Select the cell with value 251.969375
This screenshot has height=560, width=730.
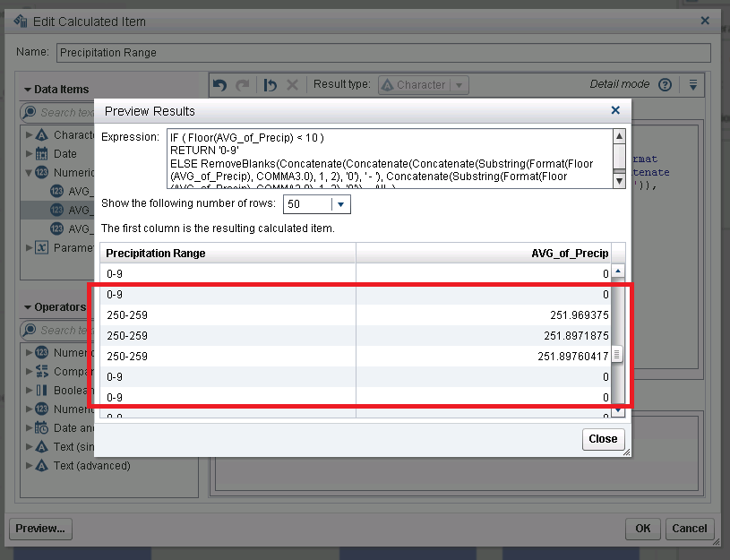click(x=484, y=314)
